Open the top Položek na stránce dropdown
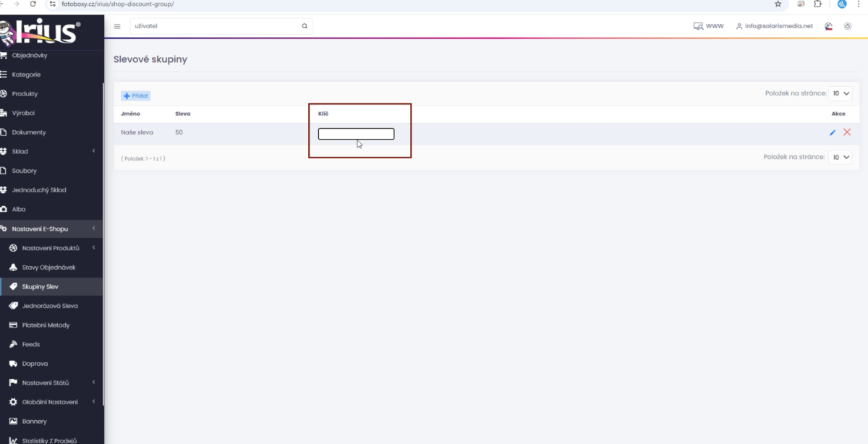 (841, 93)
